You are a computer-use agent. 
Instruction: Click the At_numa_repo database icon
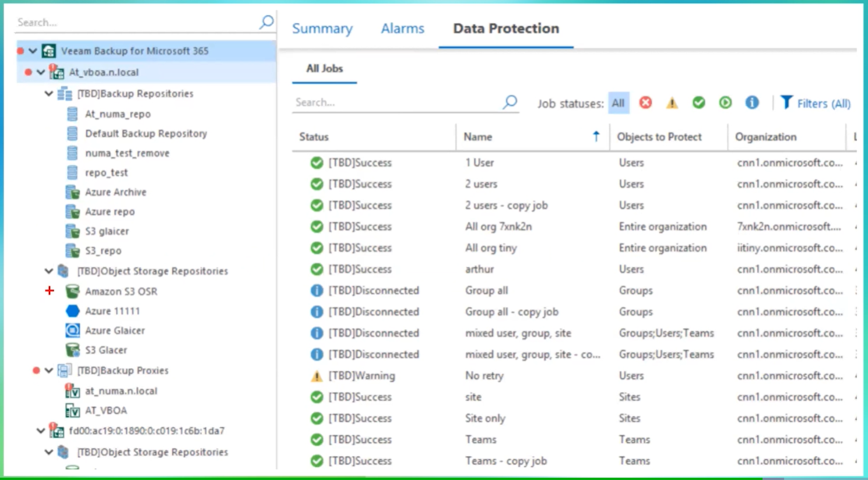[x=72, y=114]
